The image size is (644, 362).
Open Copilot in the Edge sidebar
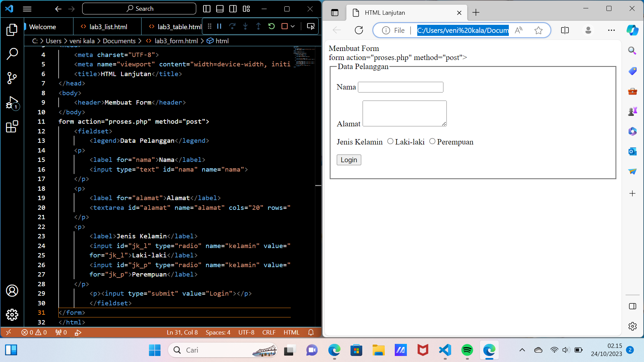[x=633, y=30]
